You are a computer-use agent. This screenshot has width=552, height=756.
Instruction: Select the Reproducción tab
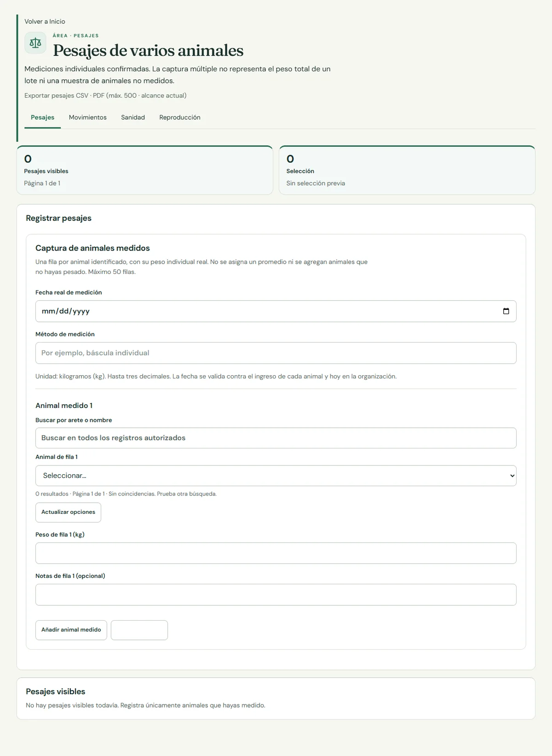180,117
